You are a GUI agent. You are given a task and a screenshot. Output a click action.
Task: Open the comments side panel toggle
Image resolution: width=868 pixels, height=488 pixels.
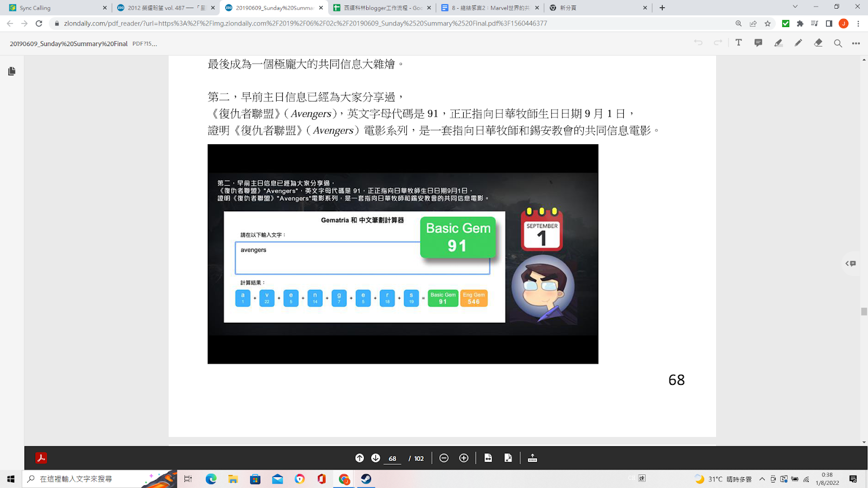pyautogui.click(x=851, y=264)
